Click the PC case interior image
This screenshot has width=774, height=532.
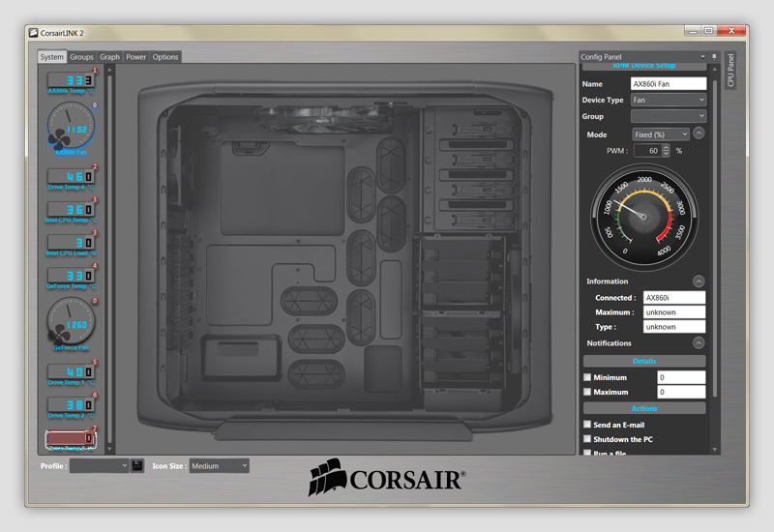[345, 260]
